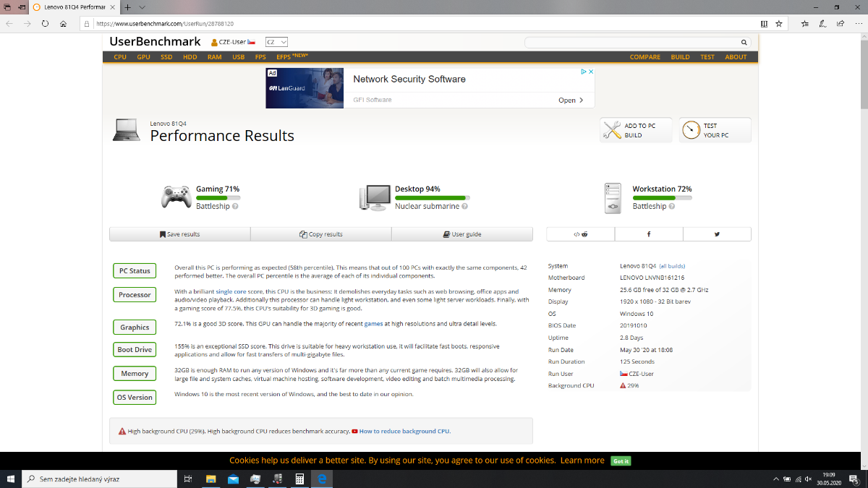Click the gamepad icon beside Gaming score
This screenshot has height=488, width=868.
[x=176, y=197]
